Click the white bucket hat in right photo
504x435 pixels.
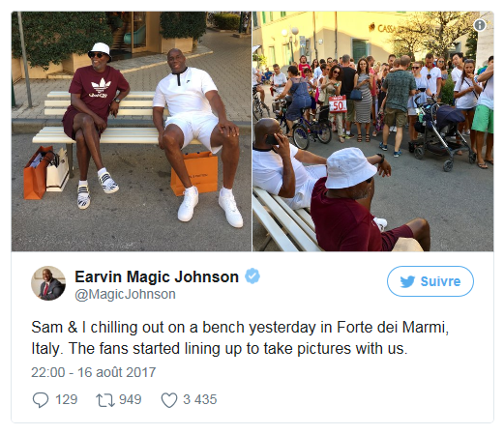pos(350,167)
